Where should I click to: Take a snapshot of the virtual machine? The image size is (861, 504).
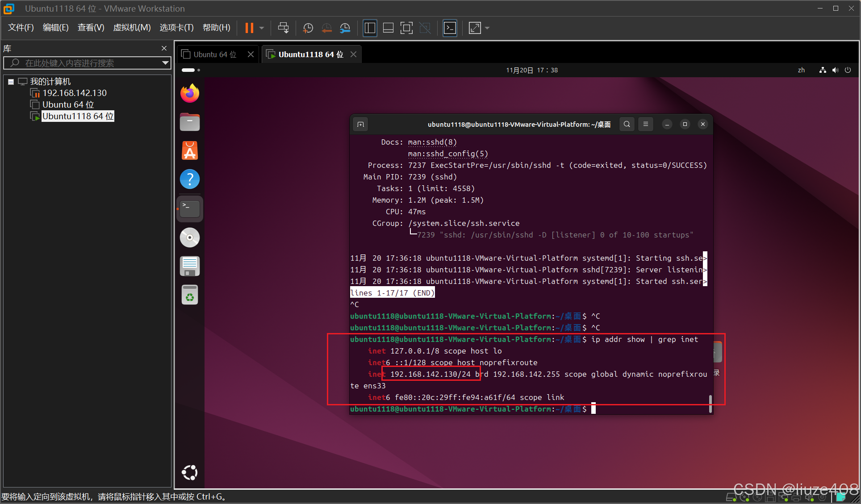point(308,28)
